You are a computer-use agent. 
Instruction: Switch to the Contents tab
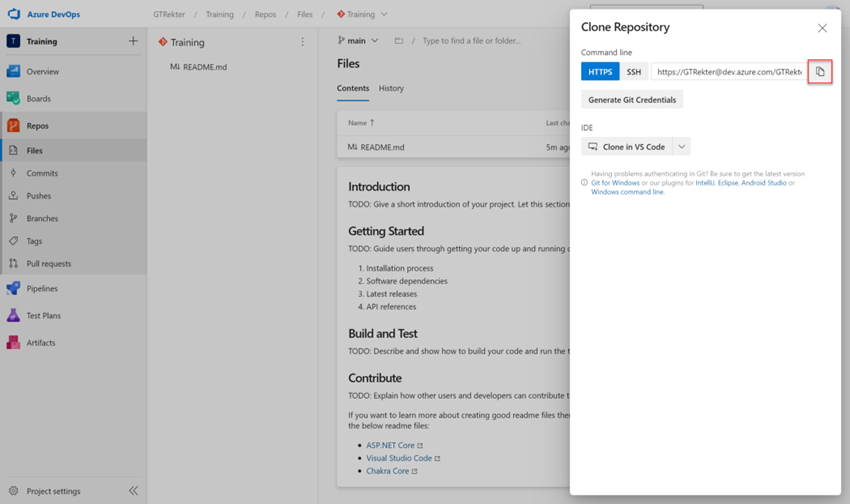[x=353, y=88]
